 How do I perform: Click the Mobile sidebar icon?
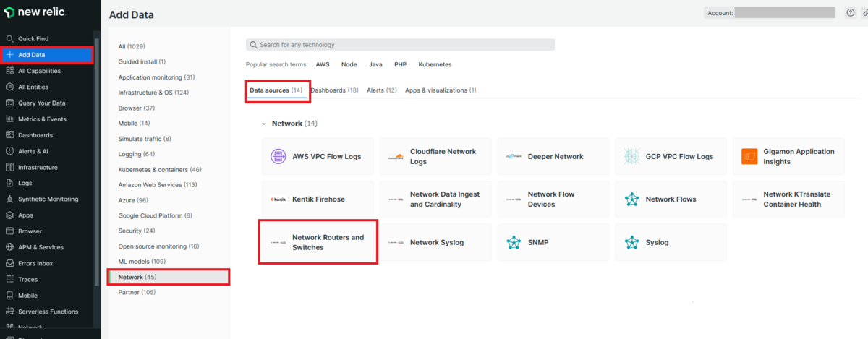(x=9, y=295)
